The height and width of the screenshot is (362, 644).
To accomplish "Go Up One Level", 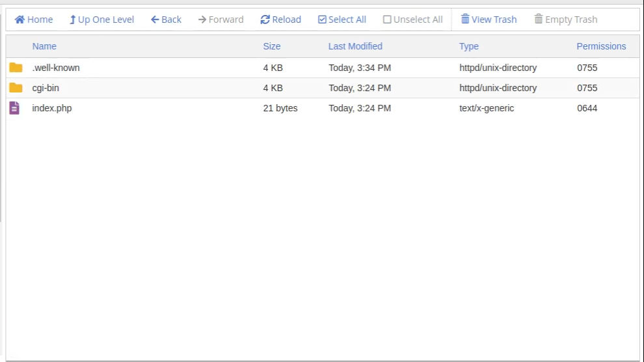I will tap(101, 20).
